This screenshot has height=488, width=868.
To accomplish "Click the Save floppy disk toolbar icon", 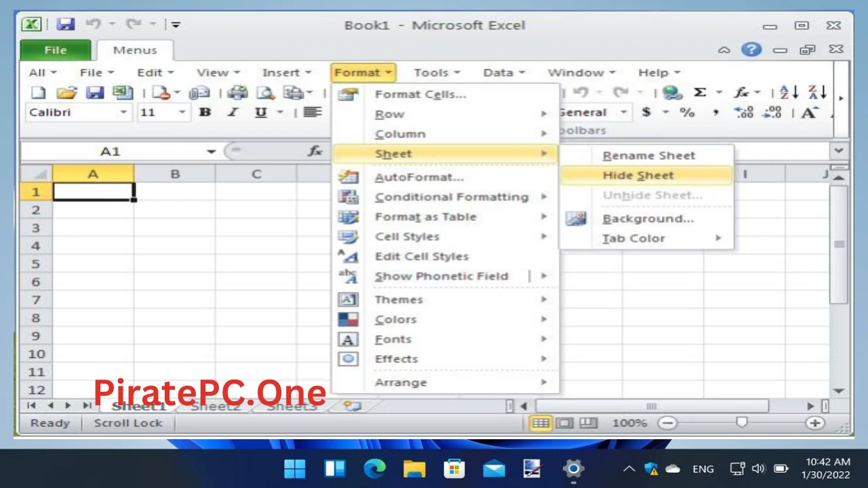I will point(94,93).
